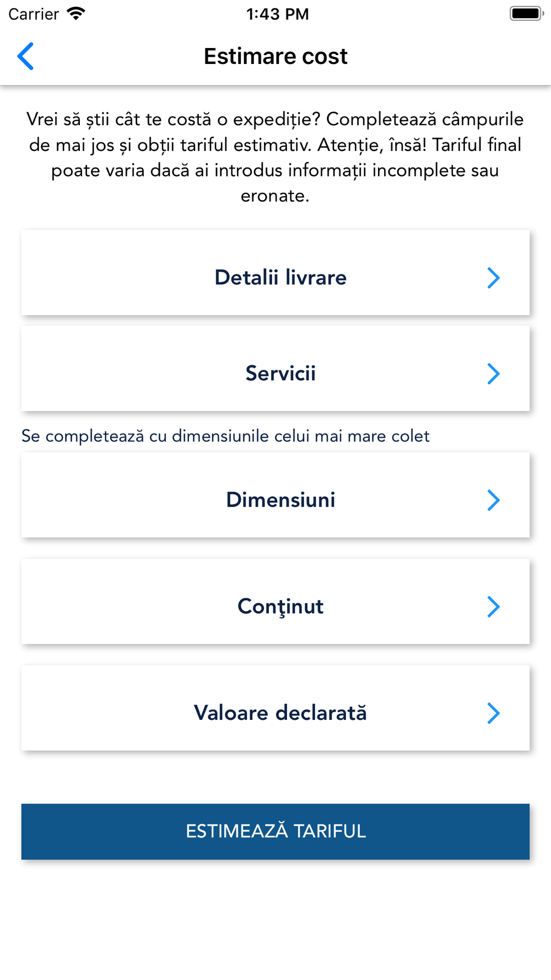The width and height of the screenshot is (551, 980).
Task: Open the Detalii livrare section label
Action: coord(280,277)
